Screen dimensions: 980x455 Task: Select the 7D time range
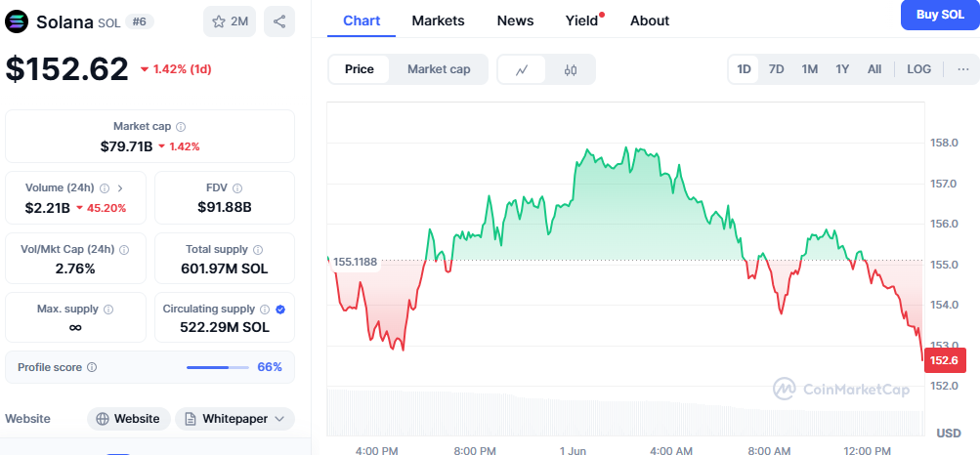click(776, 69)
